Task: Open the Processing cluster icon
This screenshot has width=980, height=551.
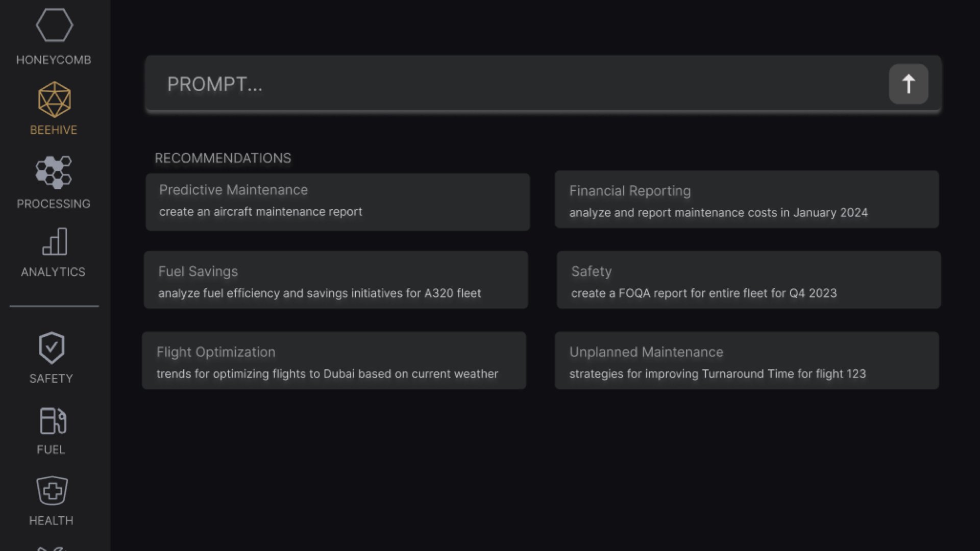Action: click(x=54, y=172)
